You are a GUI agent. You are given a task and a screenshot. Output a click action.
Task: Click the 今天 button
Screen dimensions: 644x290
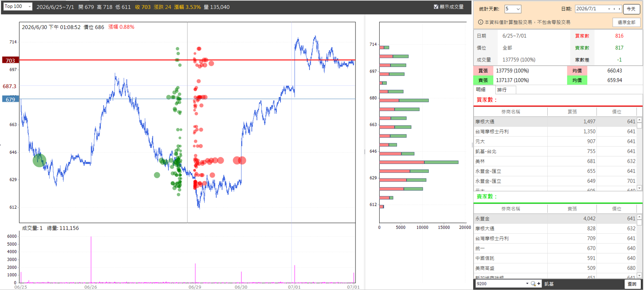631,9
